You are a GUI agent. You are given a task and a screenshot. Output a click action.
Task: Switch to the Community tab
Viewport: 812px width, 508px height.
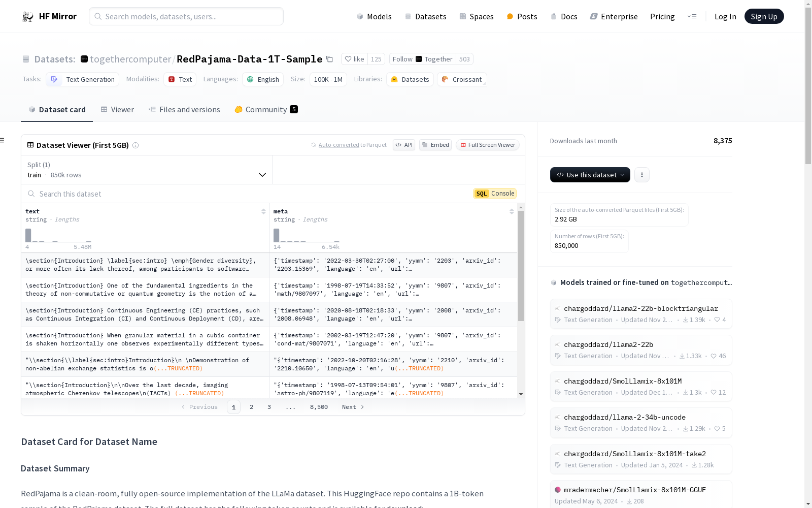266,110
